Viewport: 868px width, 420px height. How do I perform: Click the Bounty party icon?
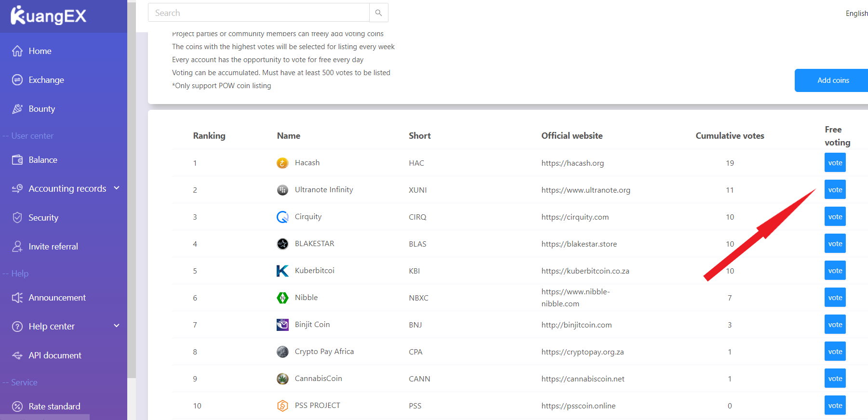(x=17, y=109)
